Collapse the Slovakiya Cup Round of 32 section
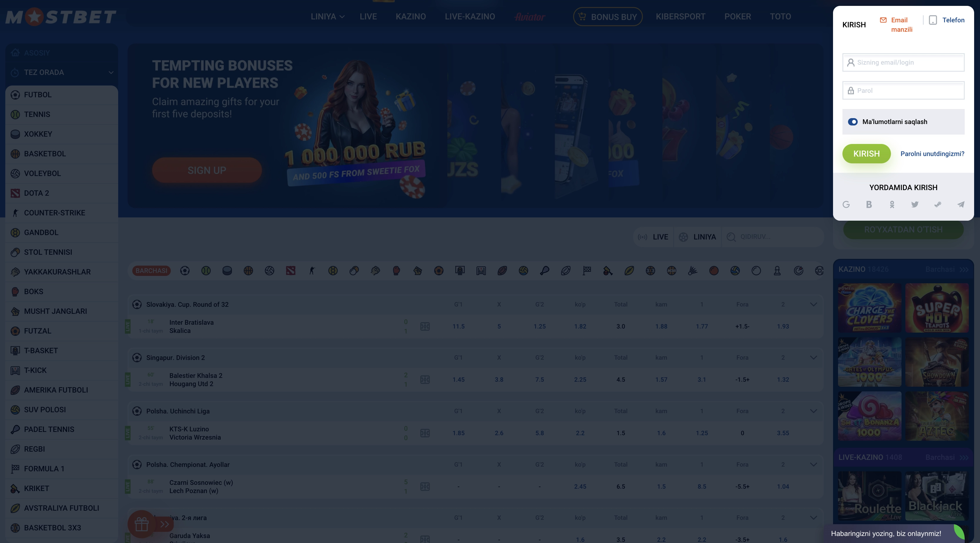Image resolution: width=980 pixels, height=543 pixels. click(813, 304)
